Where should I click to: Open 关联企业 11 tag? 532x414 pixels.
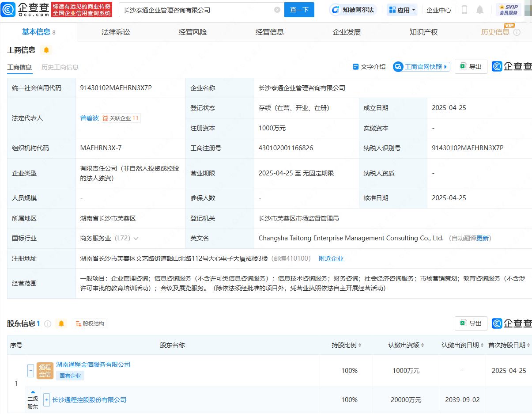(121, 118)
